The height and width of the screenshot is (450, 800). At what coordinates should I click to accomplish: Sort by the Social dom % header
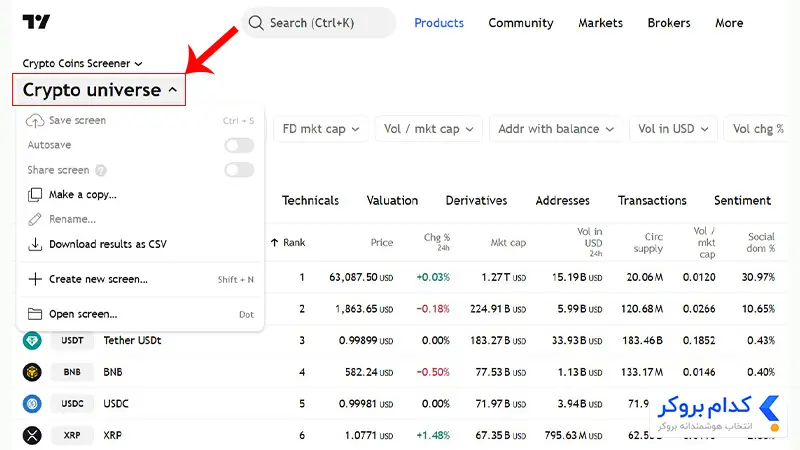point(761,243)
